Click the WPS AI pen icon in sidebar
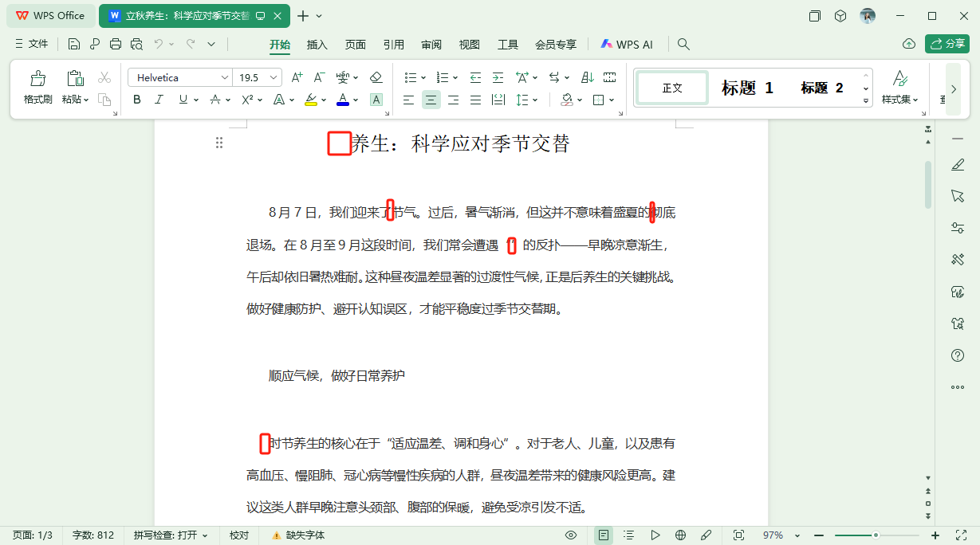Screen dimensions: 980x545 pyautogui.click(x=957, y=165)
